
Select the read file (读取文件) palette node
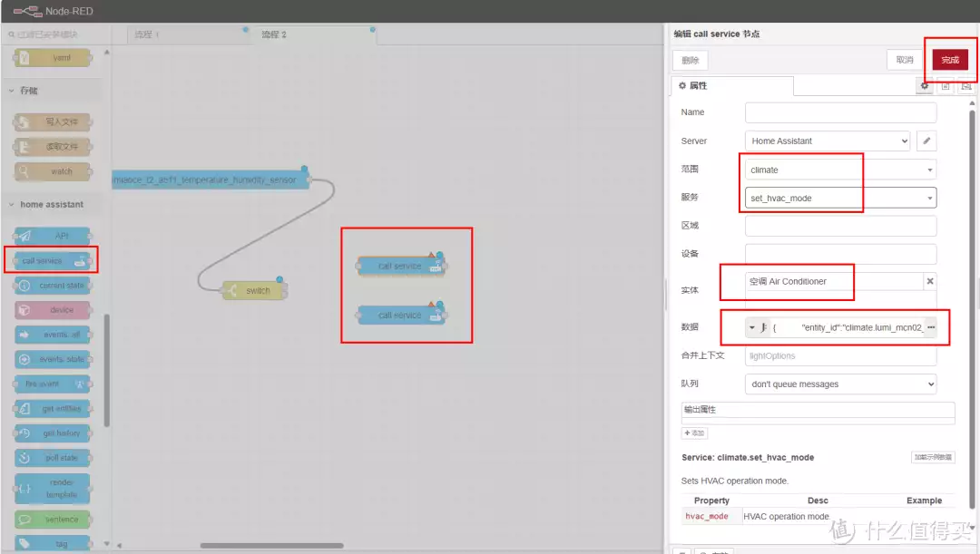pos(54,147)
